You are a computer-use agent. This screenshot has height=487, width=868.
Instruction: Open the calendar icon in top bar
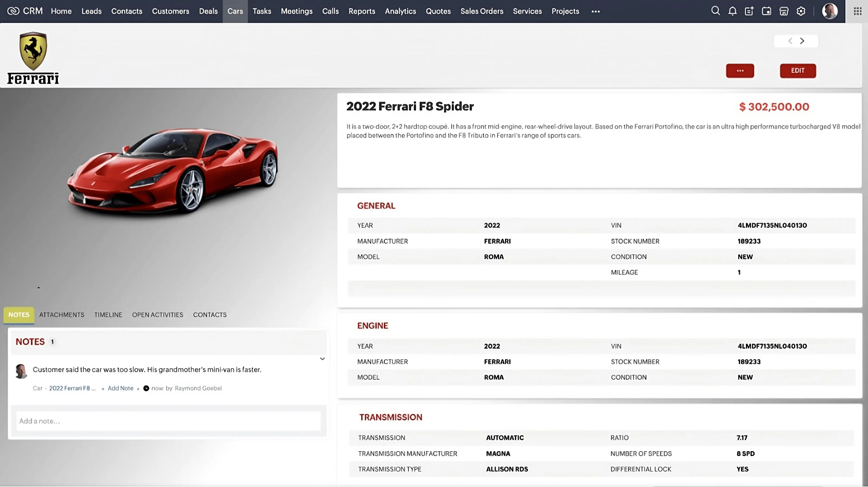767,11
